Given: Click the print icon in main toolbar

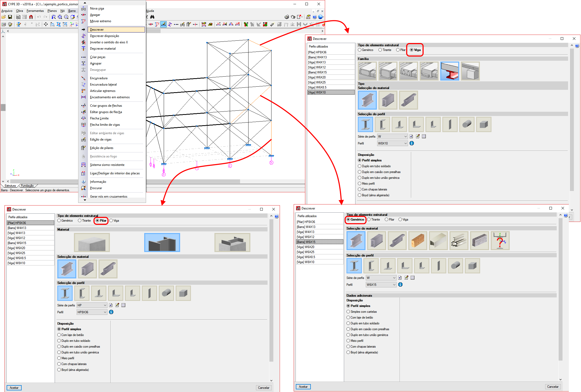Looking at the screenshot, I should [x=287, y=17].
